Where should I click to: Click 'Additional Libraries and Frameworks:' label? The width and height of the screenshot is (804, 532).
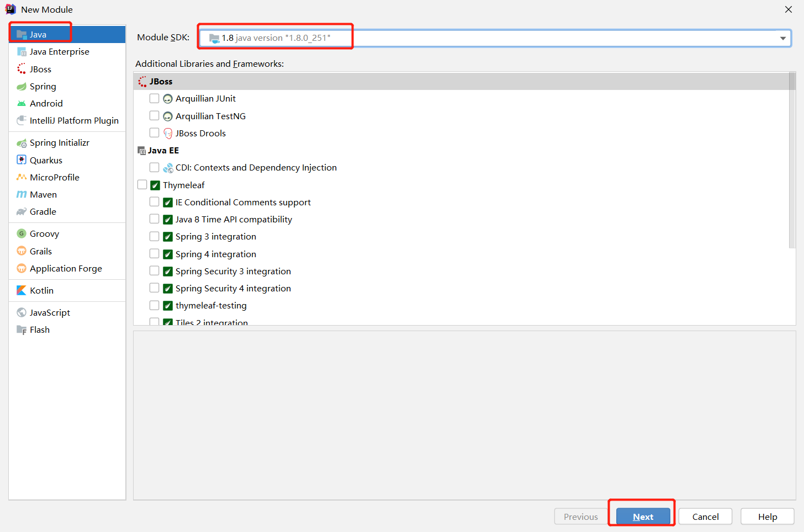tap(209, 64)
